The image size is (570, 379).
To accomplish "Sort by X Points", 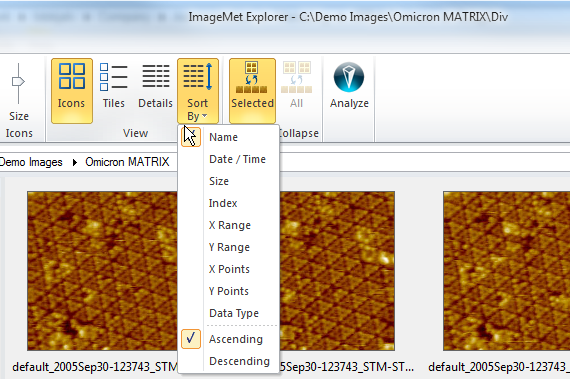I will [228, 269].
